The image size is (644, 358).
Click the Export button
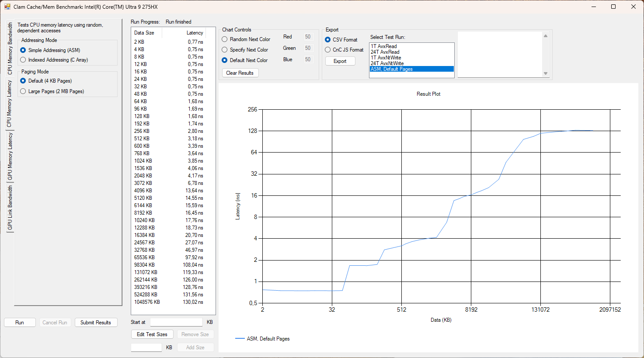340,61
